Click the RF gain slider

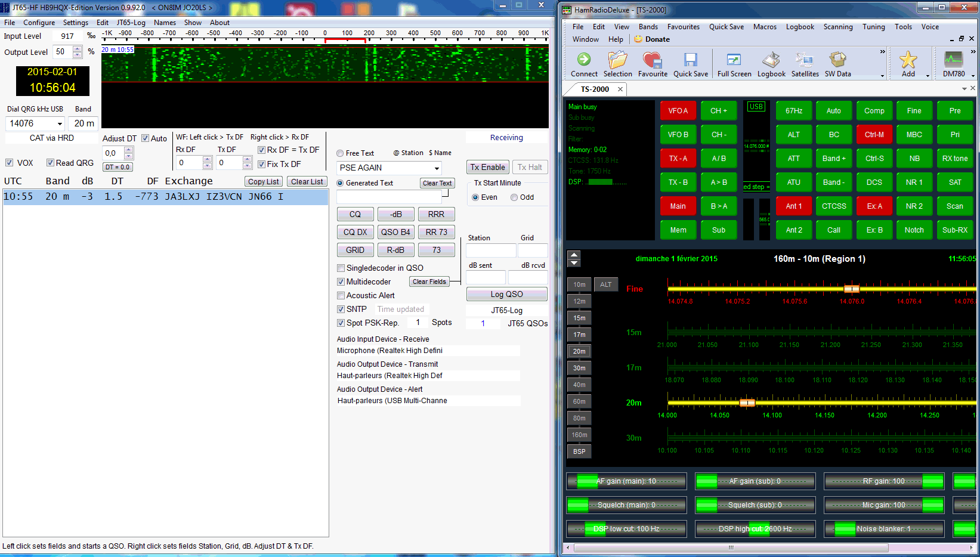point(884,481)
